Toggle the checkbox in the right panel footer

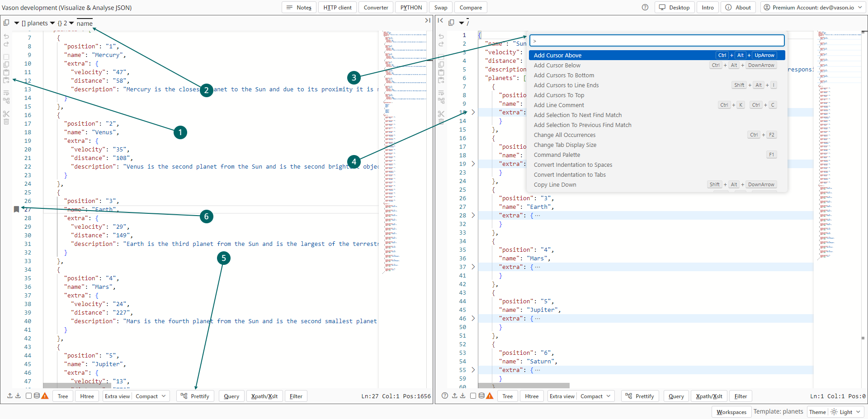(473, 396)
